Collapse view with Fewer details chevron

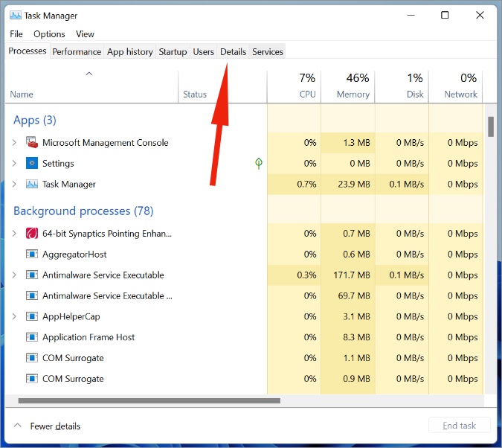pos(18,426)
